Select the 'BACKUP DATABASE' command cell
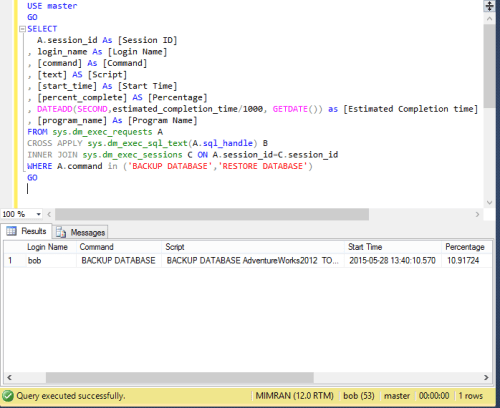The width and height of the screenshot is (500, 408). tap(119, 260)
